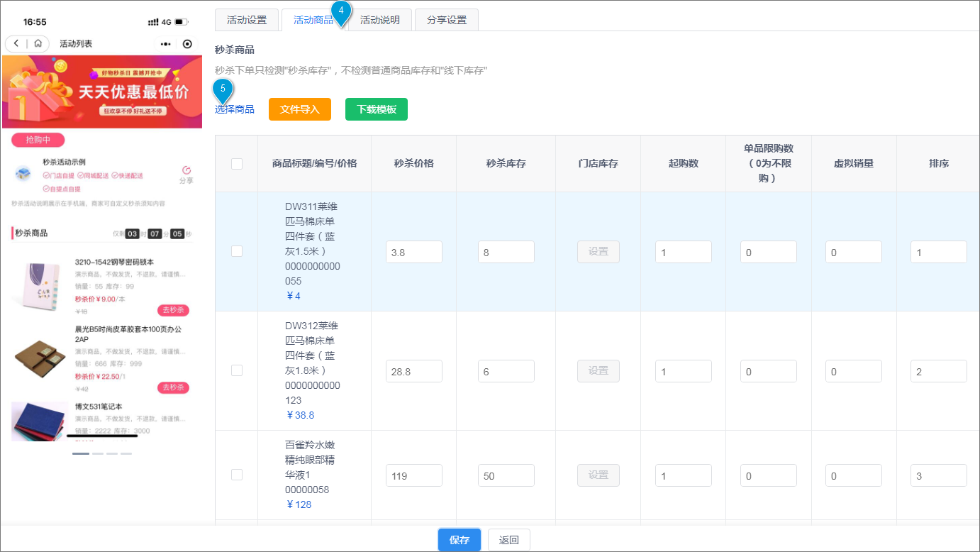
Task: Switch to the 活动商品 tab
Action: click(313, 20)
